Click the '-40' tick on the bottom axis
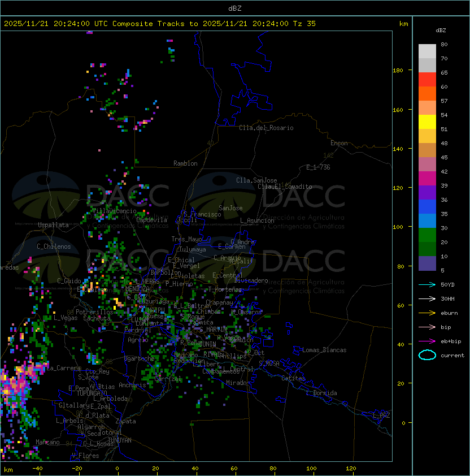This screenshot has width=470, height=476. point(37,469)
